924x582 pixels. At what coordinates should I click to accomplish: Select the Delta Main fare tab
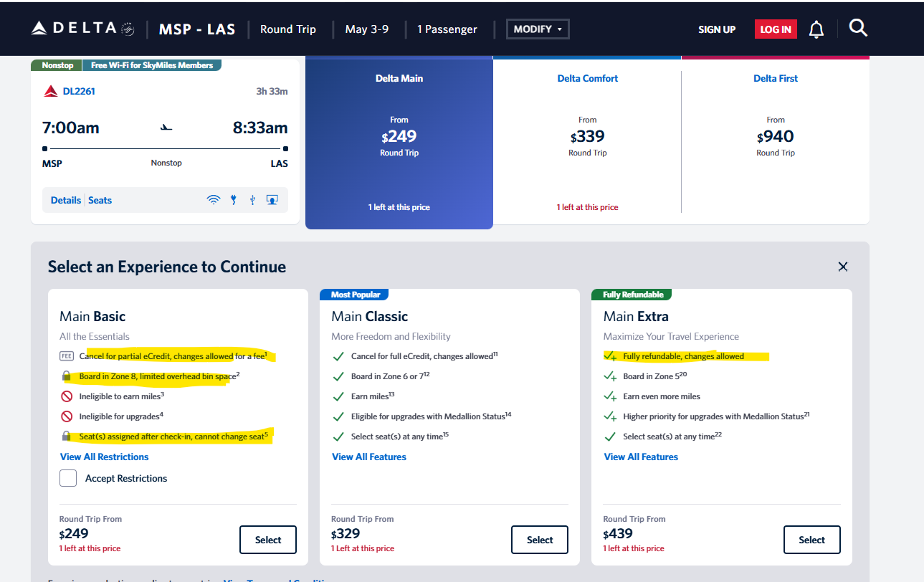point(399,142)
